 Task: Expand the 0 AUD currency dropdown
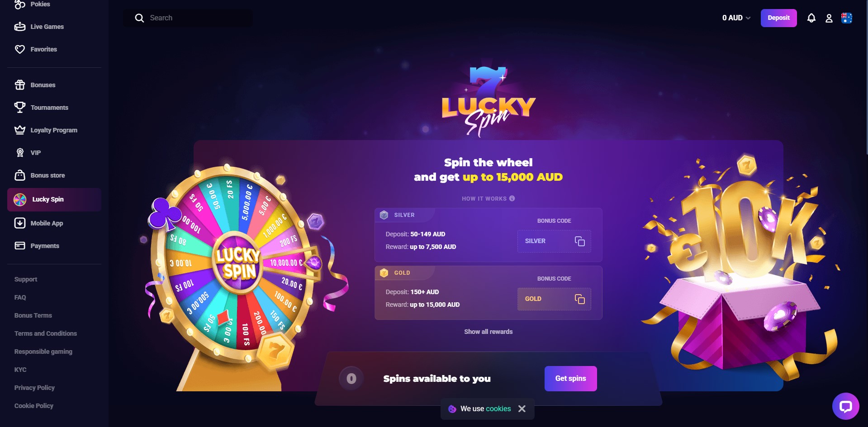click(x=736, y=18)
